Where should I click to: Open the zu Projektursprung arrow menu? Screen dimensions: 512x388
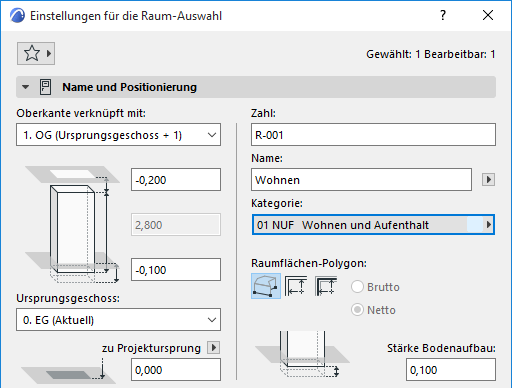(x=214, y=348)
